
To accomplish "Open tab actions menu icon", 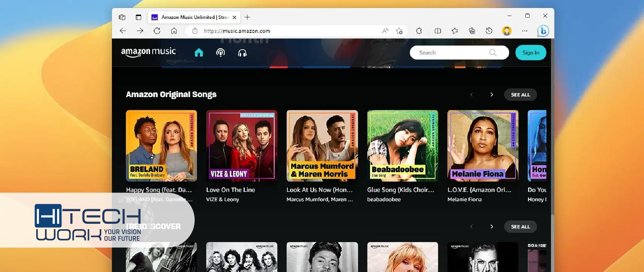I will [138, 17].
